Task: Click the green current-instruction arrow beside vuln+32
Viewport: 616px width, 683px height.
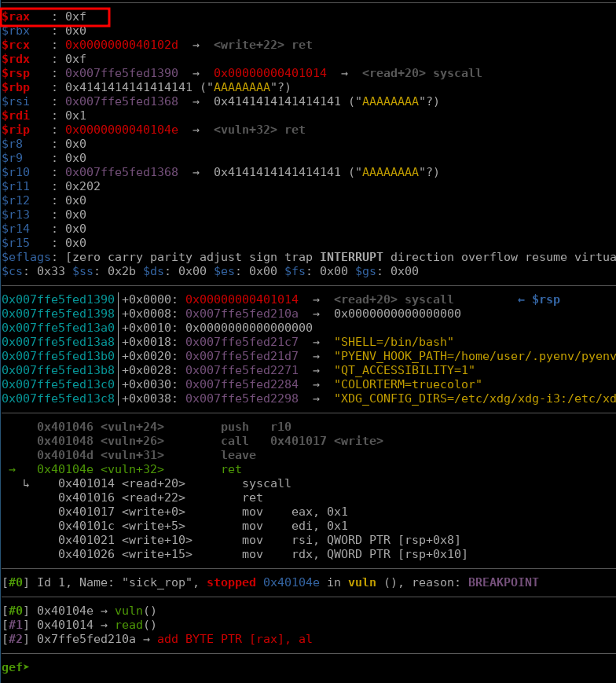Action: pos(12,469)
